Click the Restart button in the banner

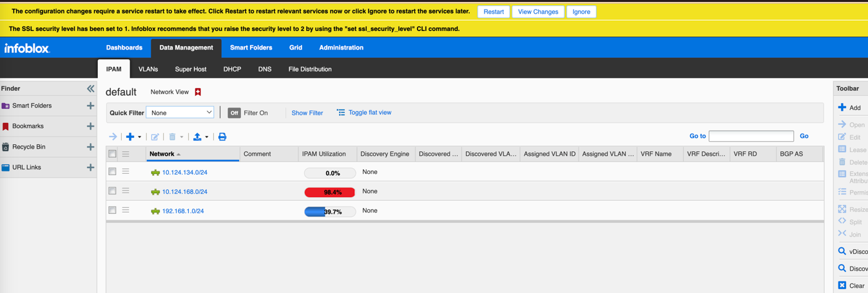[x=493, y=12]
